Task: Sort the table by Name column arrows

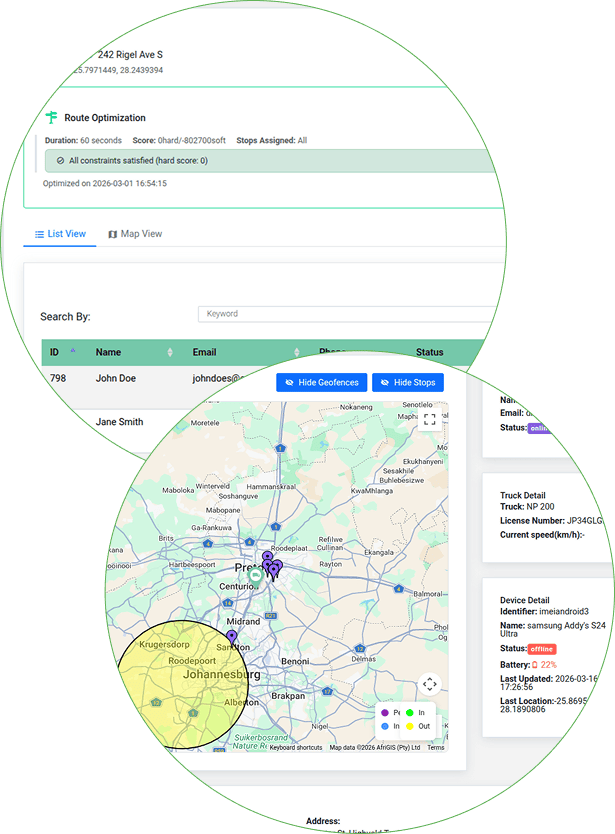Action: point(170,352)
